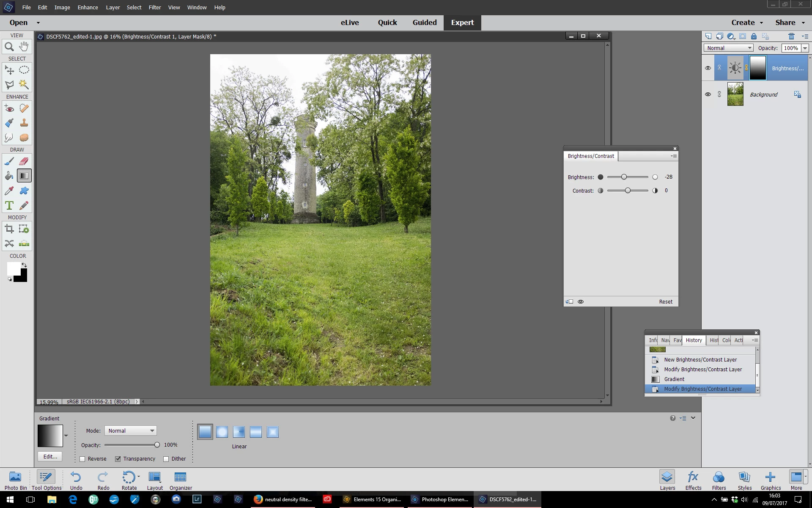Select the Crop tool
Screen dimensions: 812x508
(x=9, y=229)
